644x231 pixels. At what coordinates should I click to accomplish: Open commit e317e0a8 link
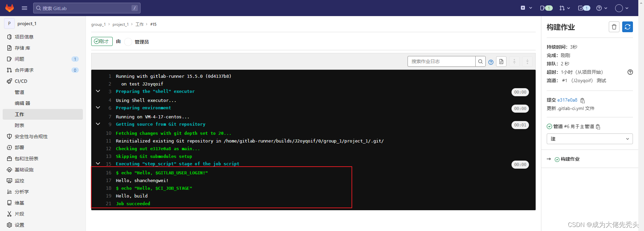pos(568,100)
